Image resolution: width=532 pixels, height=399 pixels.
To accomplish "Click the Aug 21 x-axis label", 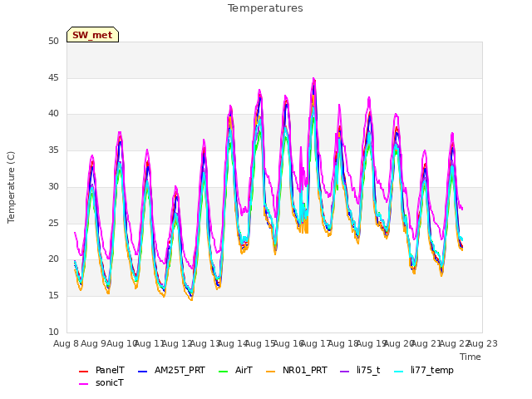I will point(426,343).
